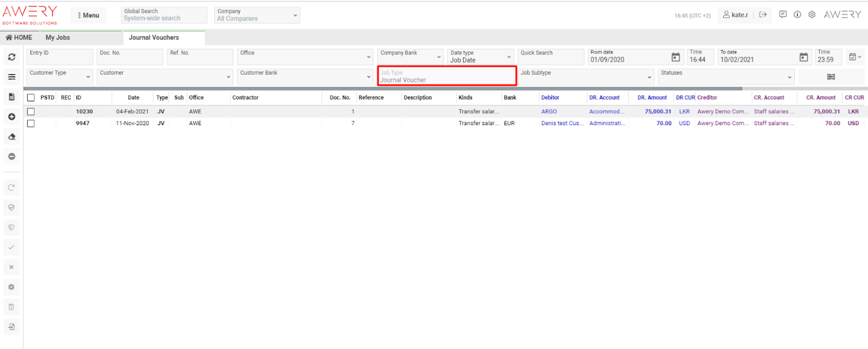Open the Date type dropdown
Screen dimensions: 868x349
pyautogui.click(x=481, y=57)
